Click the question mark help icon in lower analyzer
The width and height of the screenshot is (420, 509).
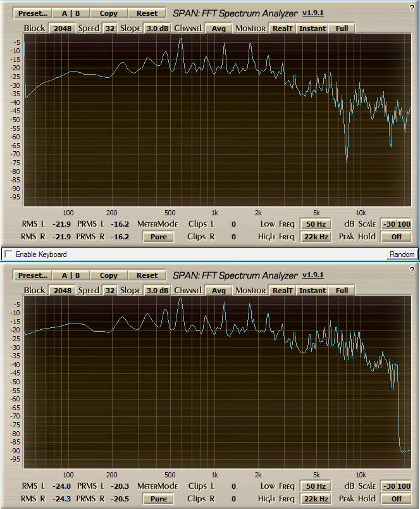coord(412,268)
